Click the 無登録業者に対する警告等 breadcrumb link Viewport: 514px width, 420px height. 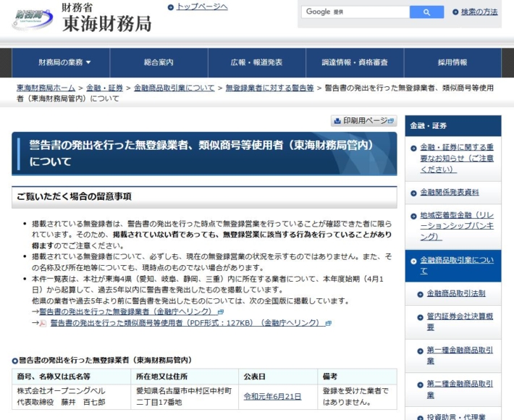tap(269, 88)
